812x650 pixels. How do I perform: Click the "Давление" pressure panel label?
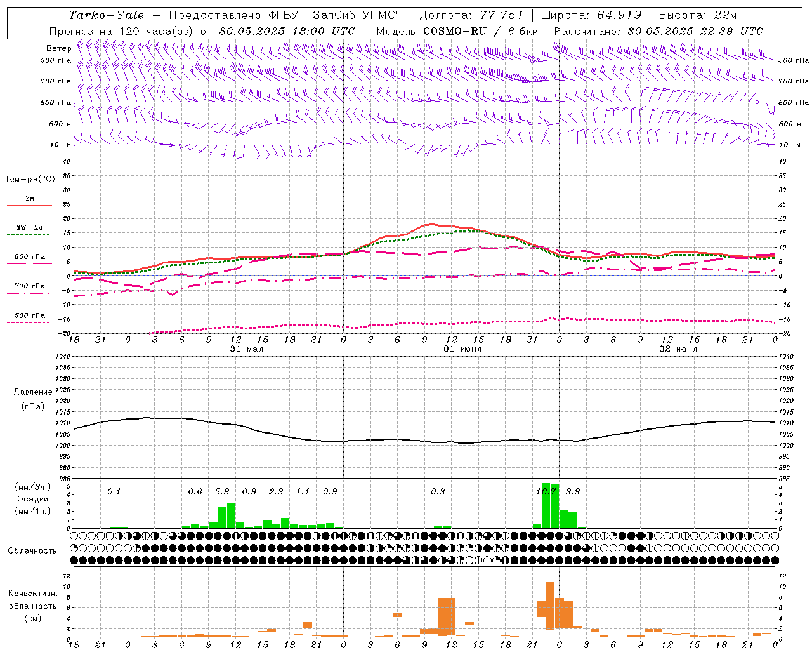[33, 392]
